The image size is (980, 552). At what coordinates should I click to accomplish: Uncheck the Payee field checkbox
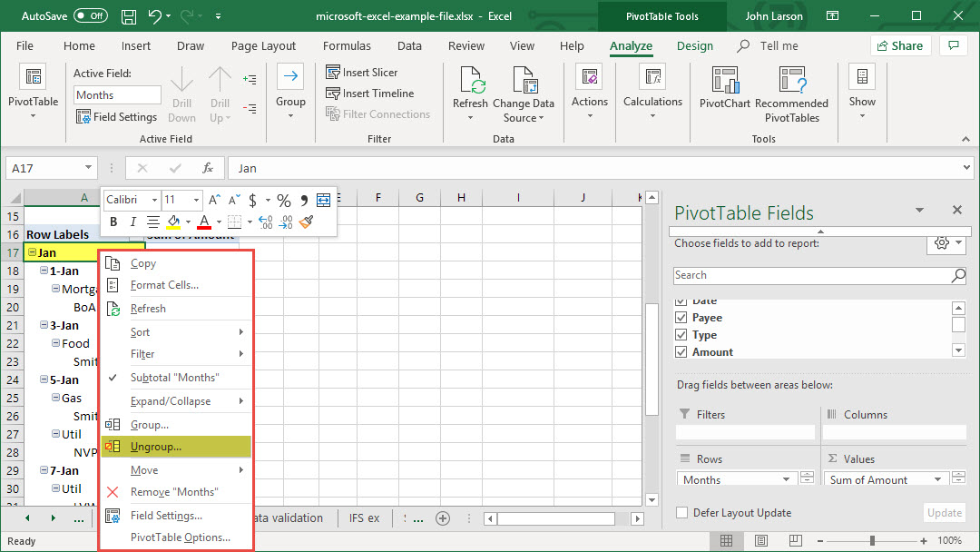[x=681, y=318]
